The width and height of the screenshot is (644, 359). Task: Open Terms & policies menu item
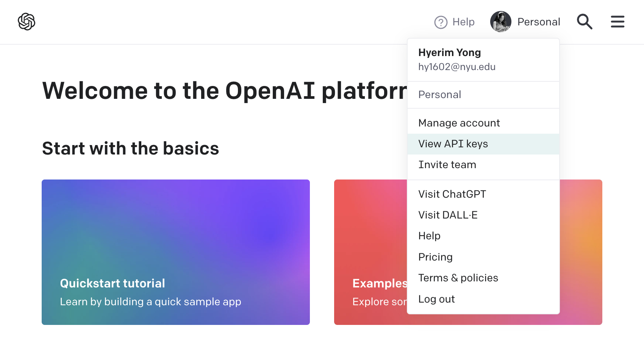click(x=483, y=278)
